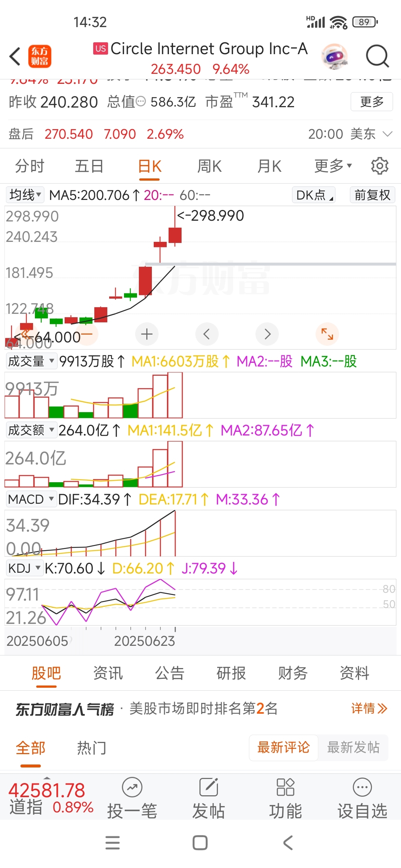401x868 pixels.
Task: Expand quote details with 更多 button
Action: pos(372,102)
